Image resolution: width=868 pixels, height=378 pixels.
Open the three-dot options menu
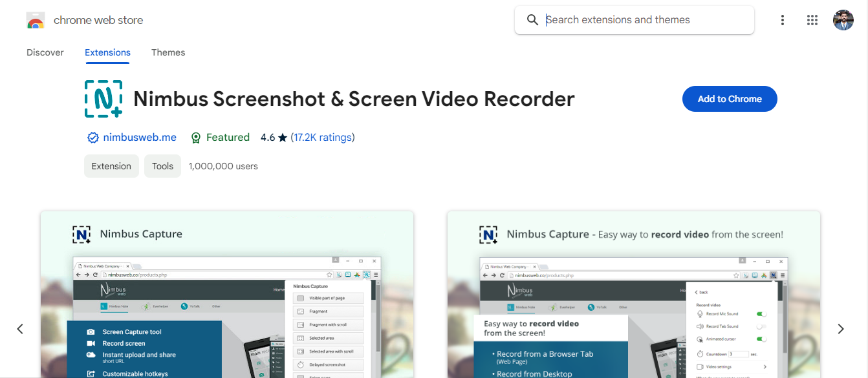point(783,20)
